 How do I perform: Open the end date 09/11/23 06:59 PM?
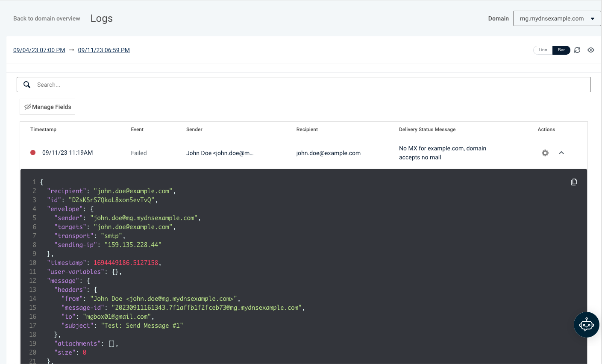coord(104,50)
